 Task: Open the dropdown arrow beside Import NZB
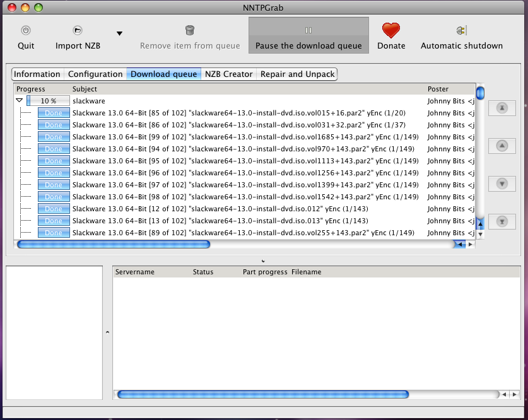point(119,33)
